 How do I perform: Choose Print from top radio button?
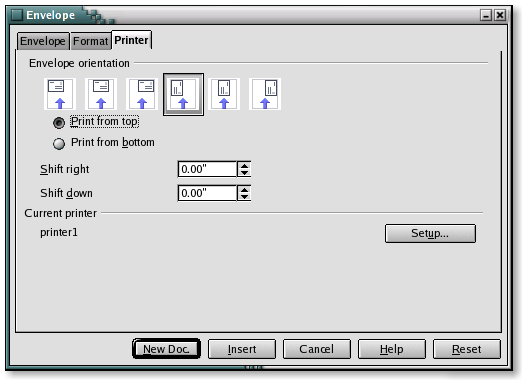pyautogui.click(x=59, y=123)
